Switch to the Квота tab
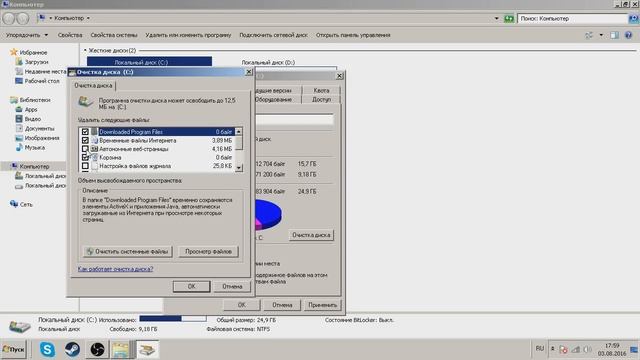Viewport: 640px width, 360px height. [x=321, y=90]
